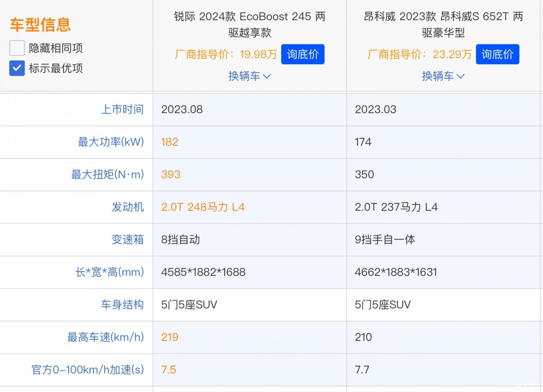Click 询底价 button for 昂科威 2023款
This screenshot has width=543, height=392.
[497, 54]
